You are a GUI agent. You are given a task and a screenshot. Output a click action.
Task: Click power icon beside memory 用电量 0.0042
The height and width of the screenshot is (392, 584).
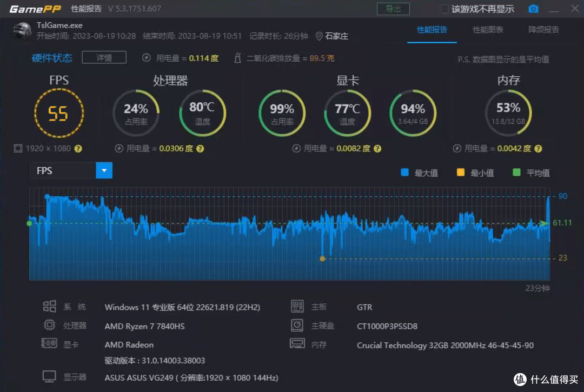(x=457, y=149)
